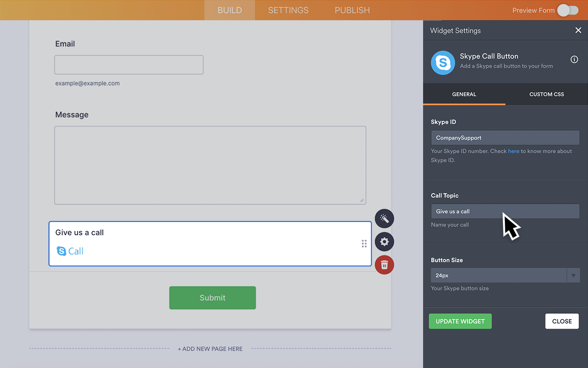Select the BUILD tab
This screenshot has height=368, width=588.
click(229, 10)
